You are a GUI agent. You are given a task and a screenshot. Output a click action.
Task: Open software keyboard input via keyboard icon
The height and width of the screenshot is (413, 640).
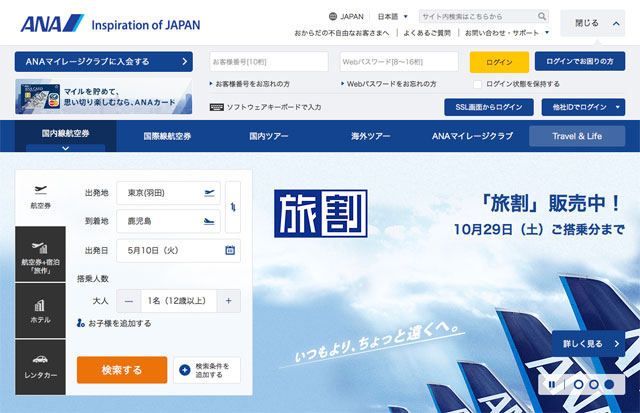click(217, 107)
